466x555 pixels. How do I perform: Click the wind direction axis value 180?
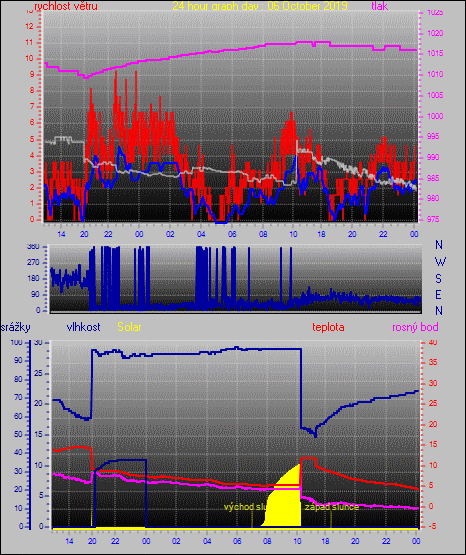pyautogui.click(x=33, y=279)
